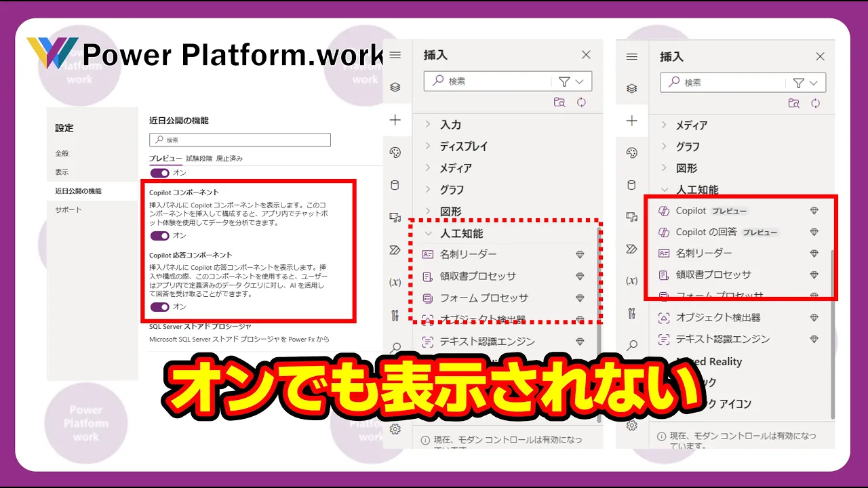Screen dimensions: 868x488
Task: Click the 検索 field in settings pane
Action: click(x=240, y=140)
